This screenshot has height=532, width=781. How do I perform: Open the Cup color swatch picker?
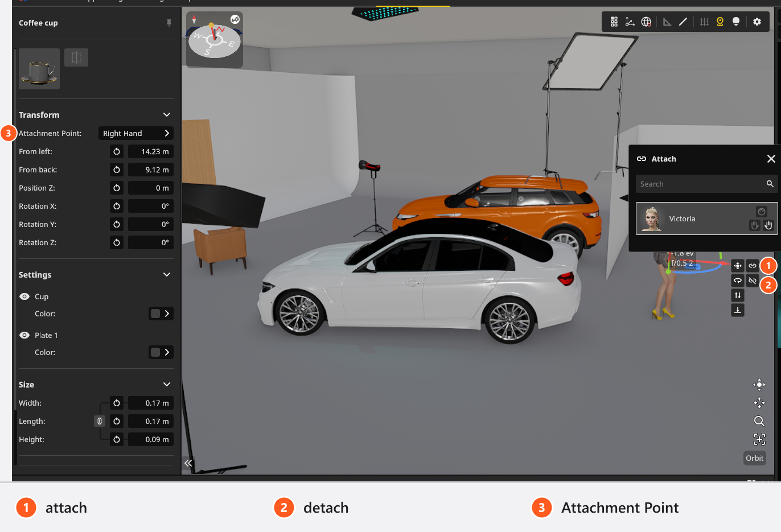point(161,314)
